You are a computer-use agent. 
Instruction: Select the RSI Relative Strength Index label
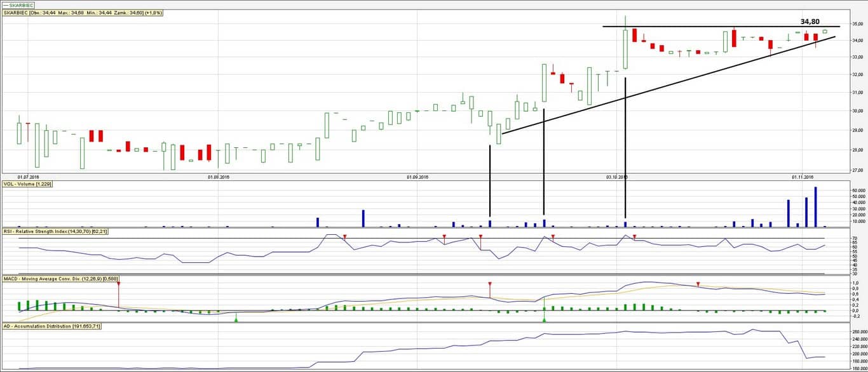pos(55,231)
